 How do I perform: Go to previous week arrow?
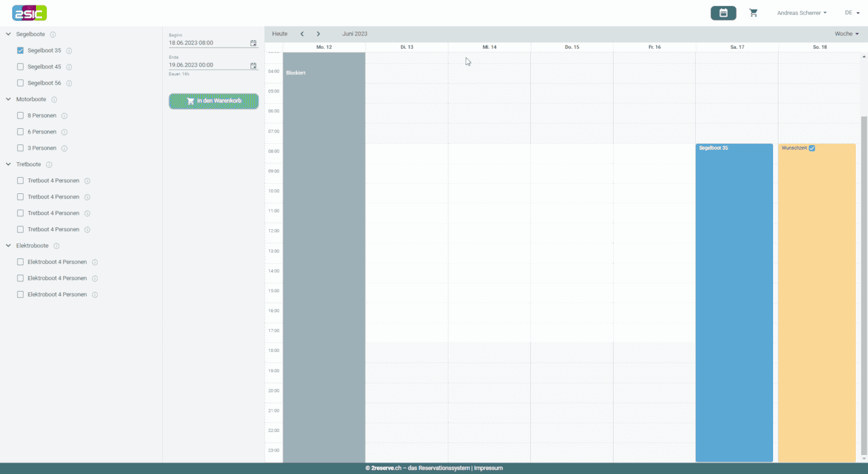[x=302, y=34]
